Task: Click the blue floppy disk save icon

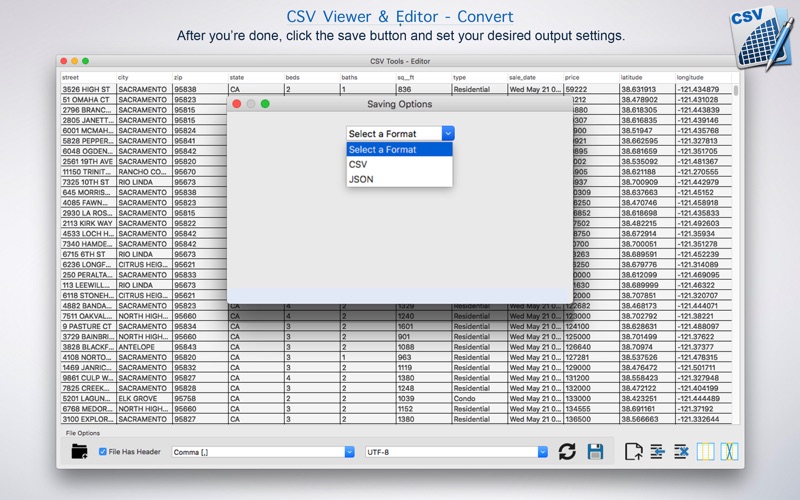Action: point(595,452)
